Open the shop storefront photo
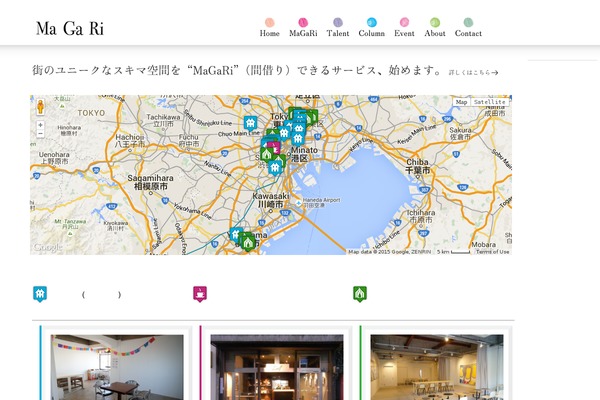 (277, 367)
